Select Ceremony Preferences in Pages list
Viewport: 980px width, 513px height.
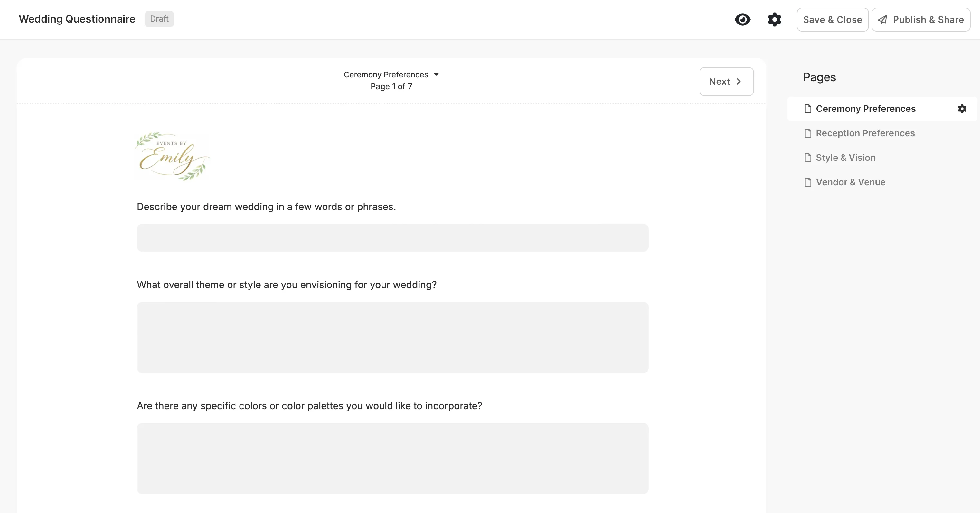[882, 109]
